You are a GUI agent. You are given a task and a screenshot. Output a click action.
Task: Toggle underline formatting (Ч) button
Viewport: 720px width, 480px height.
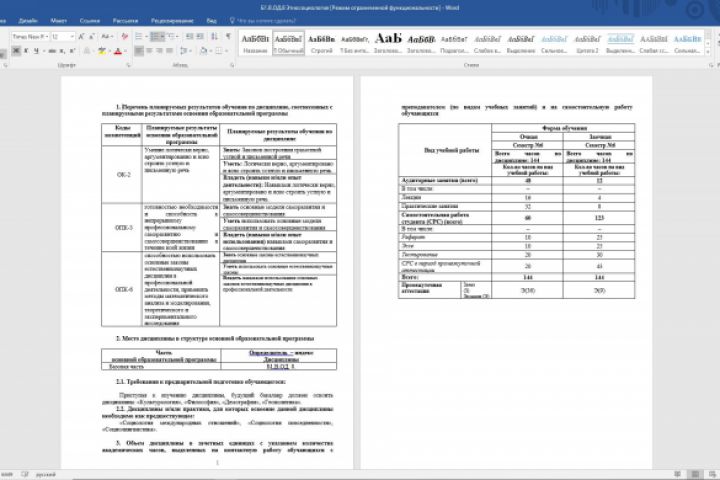point(36,51)
